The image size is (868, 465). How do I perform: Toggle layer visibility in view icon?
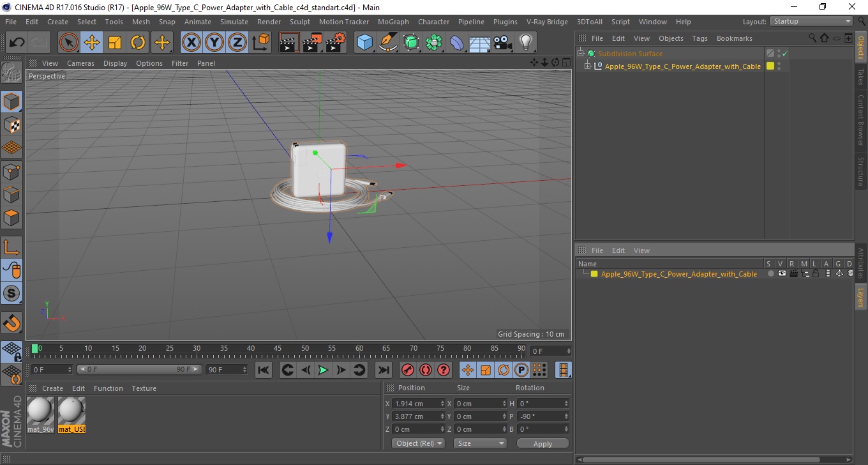click(x=781, y=273)
